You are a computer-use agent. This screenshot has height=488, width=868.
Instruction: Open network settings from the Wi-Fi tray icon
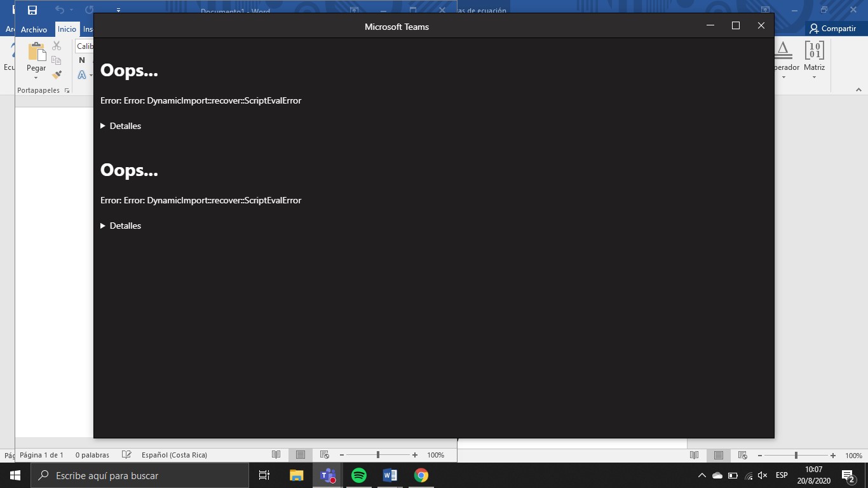tap(749, 475)
